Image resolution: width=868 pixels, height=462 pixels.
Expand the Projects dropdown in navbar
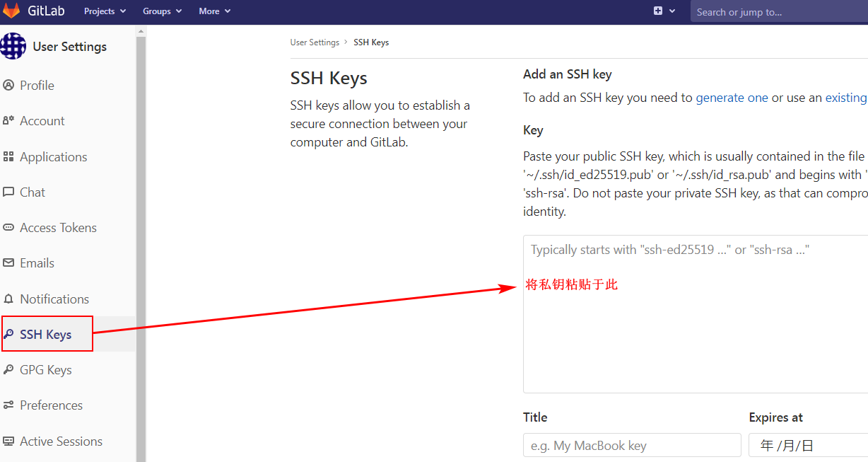tap(105, 11)
